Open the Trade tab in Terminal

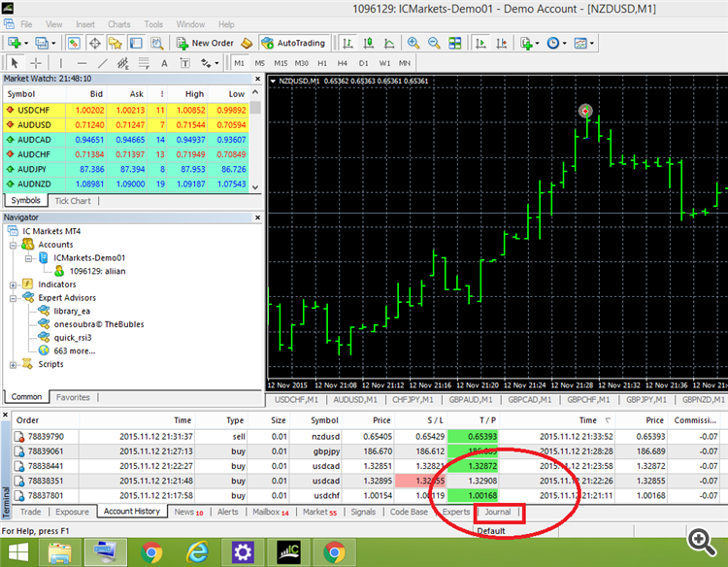31,512
